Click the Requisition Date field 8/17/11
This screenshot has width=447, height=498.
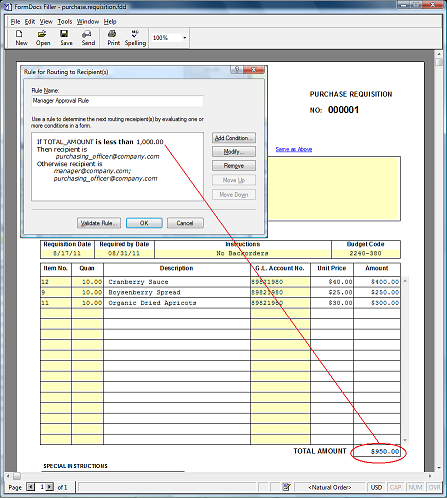tap(67, 254)
